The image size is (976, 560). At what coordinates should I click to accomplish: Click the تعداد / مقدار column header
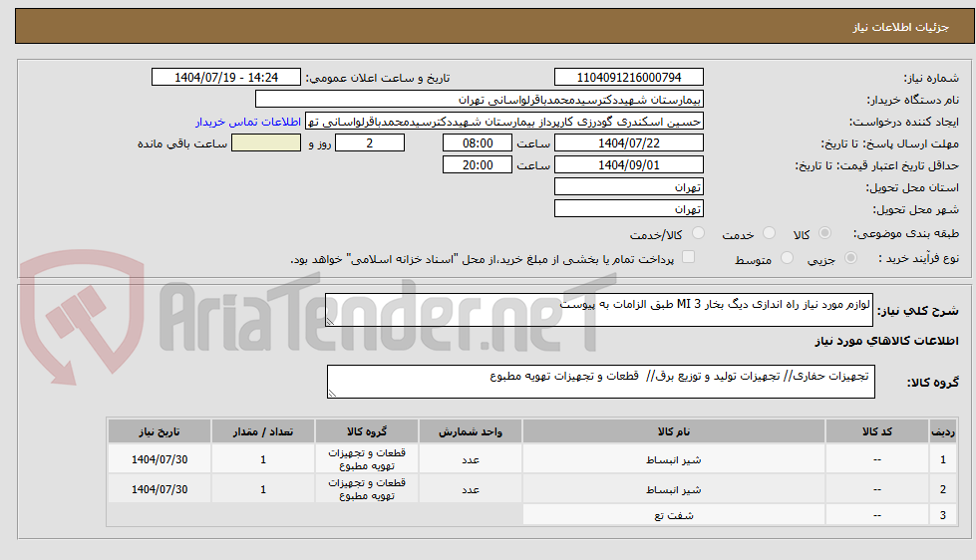click(x=263, y=431)
